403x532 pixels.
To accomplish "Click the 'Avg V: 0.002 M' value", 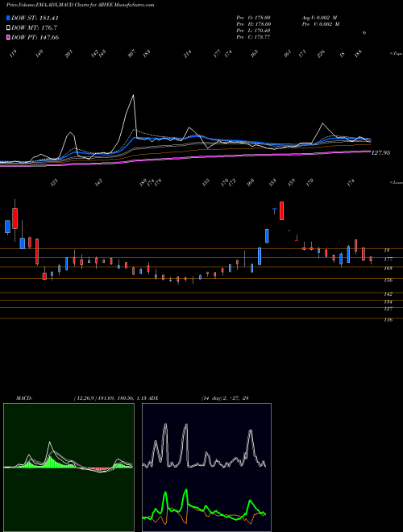I will coord(321,18).
